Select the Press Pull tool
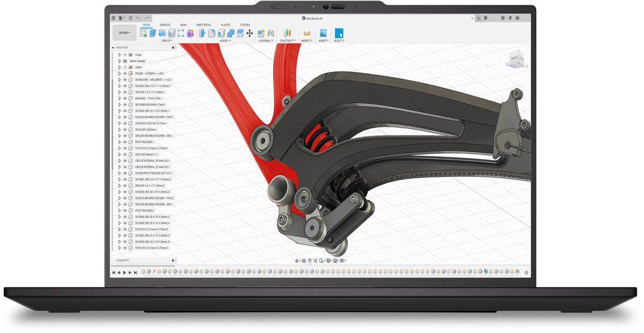The width and height of the screenshot is (644, 333). pos(203,33)
